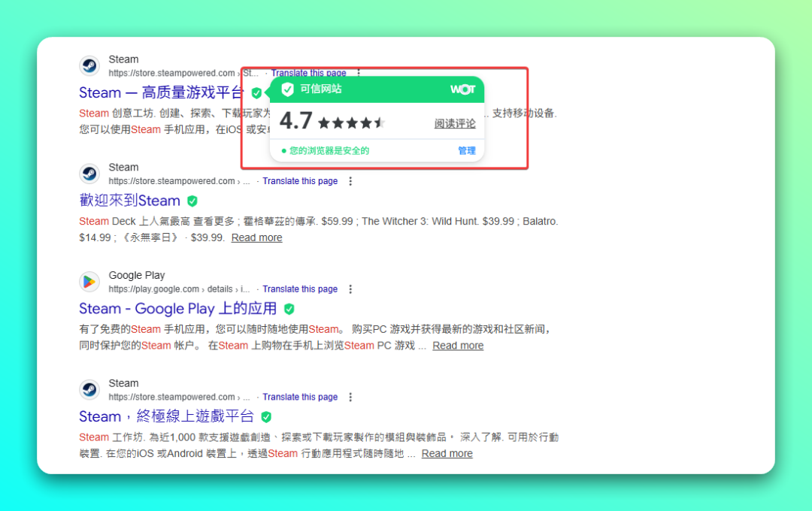Click Read more under 歡迎來到Steam snippet
This screenshot has height=511, width=812.
coord(257,237)
